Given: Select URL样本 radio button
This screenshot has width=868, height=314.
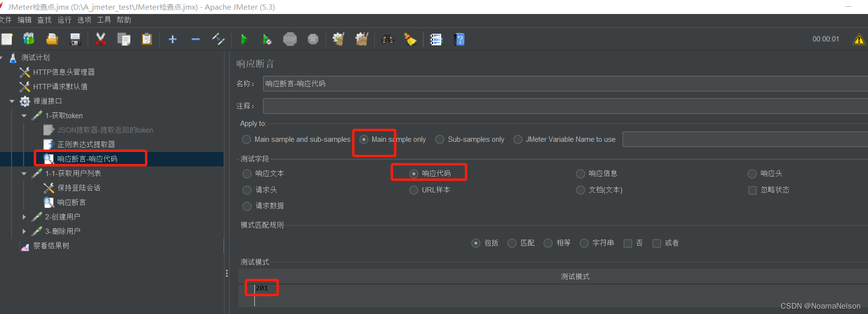Looking at the screenshot, I should pyautogui.click(x=414, y=190).
